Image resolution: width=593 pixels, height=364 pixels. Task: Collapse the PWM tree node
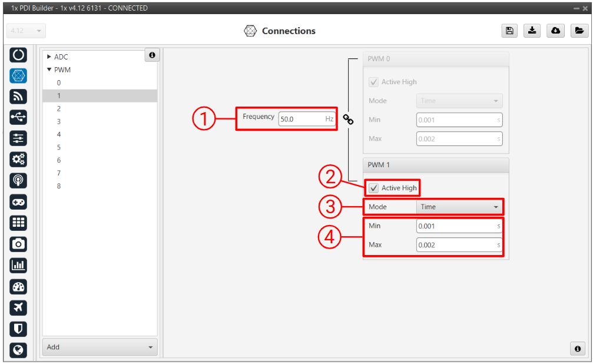49,70
